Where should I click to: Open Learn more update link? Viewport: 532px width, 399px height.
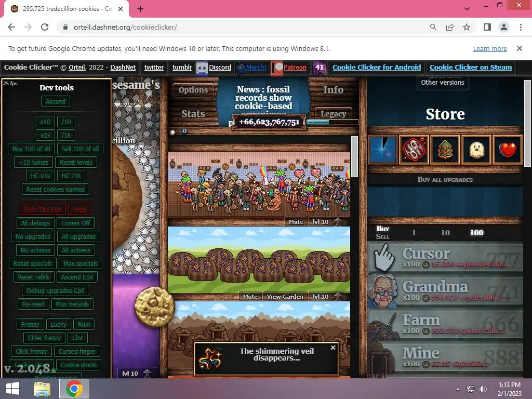[490, 48]
